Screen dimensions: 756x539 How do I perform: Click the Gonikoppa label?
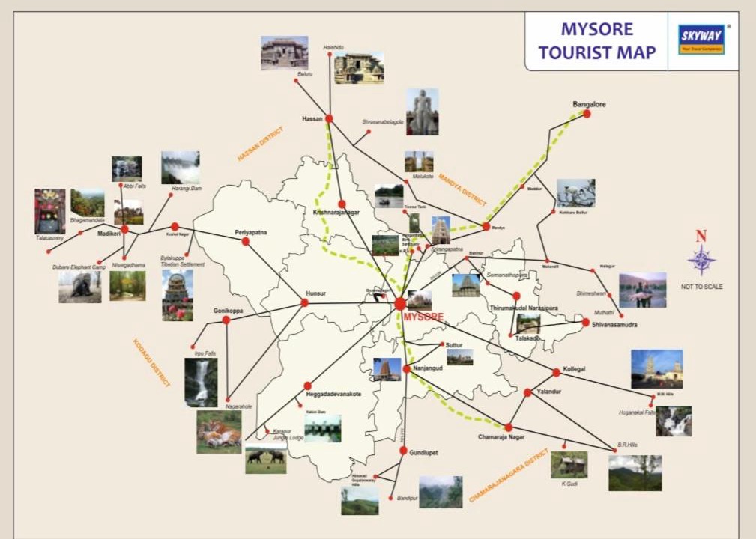click(228, 311)
